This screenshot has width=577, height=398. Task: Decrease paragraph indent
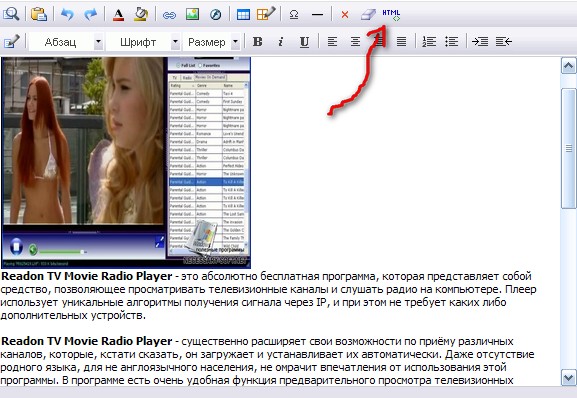[504, 42]
